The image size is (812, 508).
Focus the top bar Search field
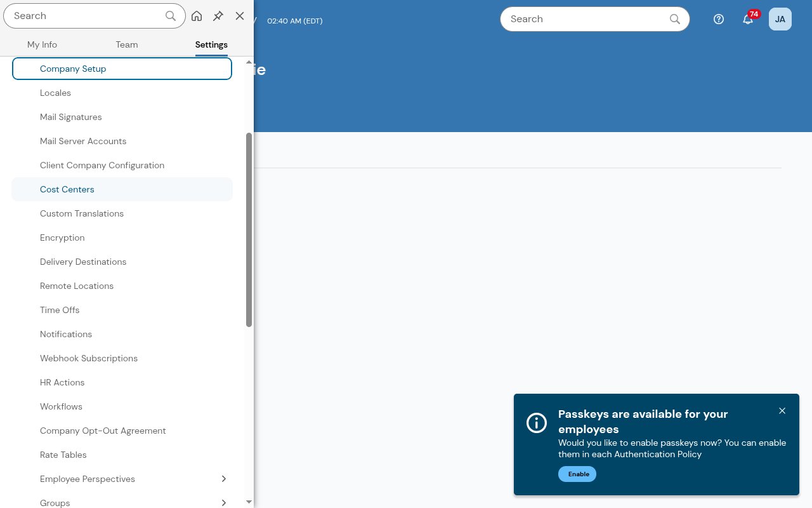[595, 19]
